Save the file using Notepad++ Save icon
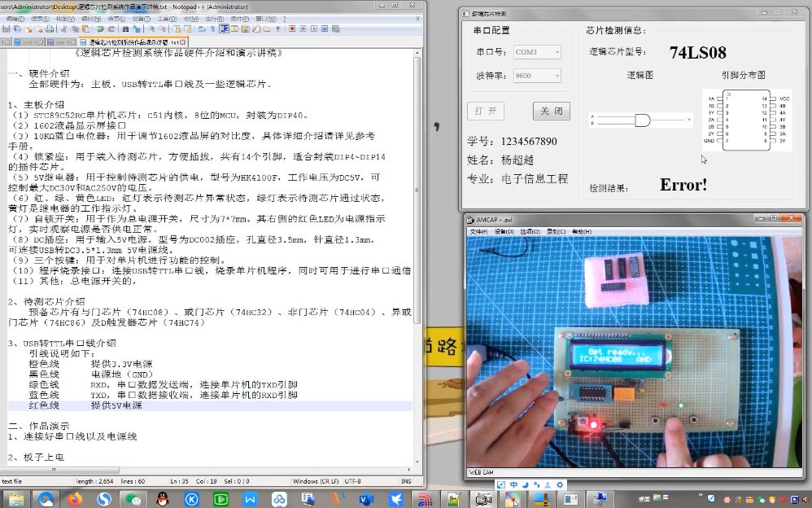 pyautogui.click(x=7, y=28)
